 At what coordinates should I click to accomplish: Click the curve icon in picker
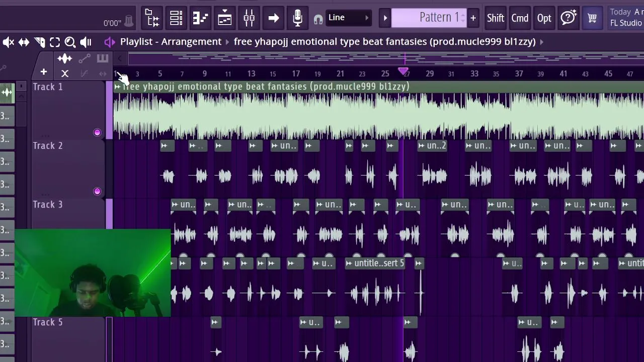tap(84, 74)
